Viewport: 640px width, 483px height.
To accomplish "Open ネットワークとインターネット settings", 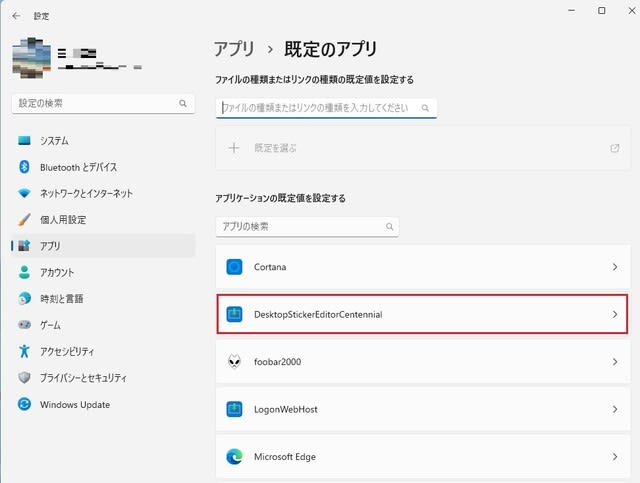I will click(x=104, y=193).
